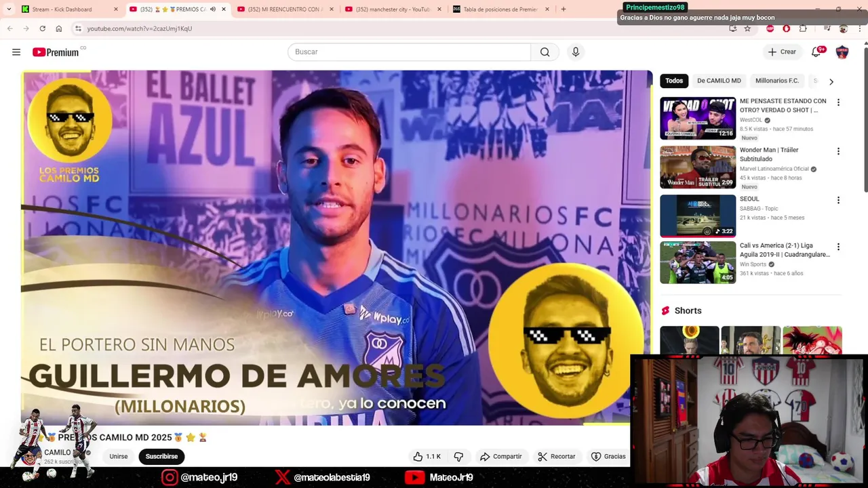The width and height of the screenshot is (868, 488).
Task: Open SEOUL video thumbnail
Action: [698, 216]
